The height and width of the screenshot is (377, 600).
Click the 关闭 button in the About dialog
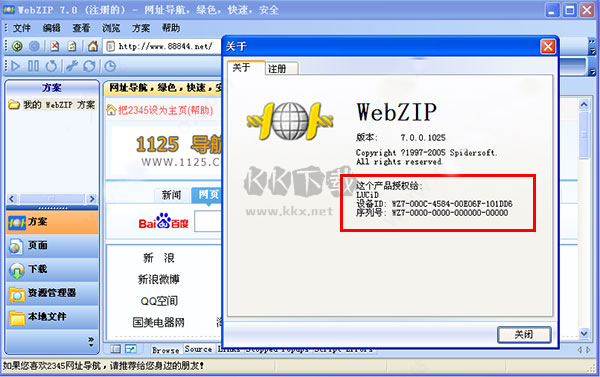(524, 335)
